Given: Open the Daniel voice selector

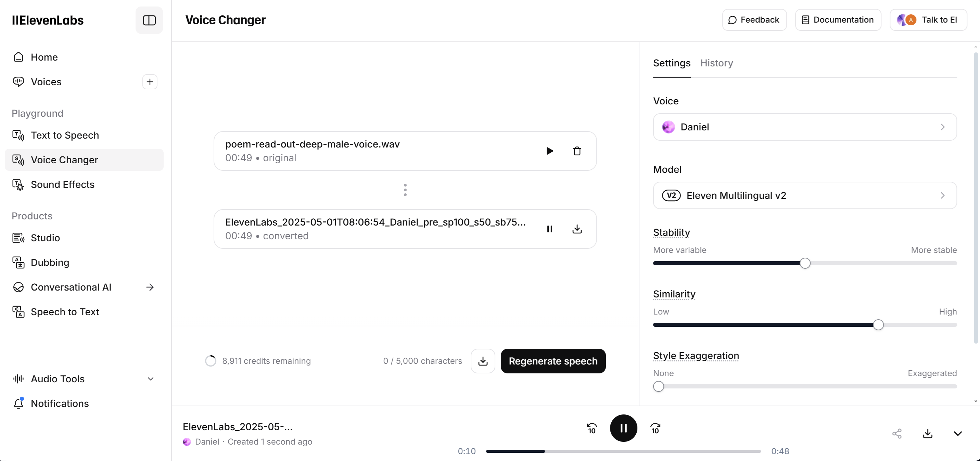Looking at the screenshot, I should coord(805,127).
